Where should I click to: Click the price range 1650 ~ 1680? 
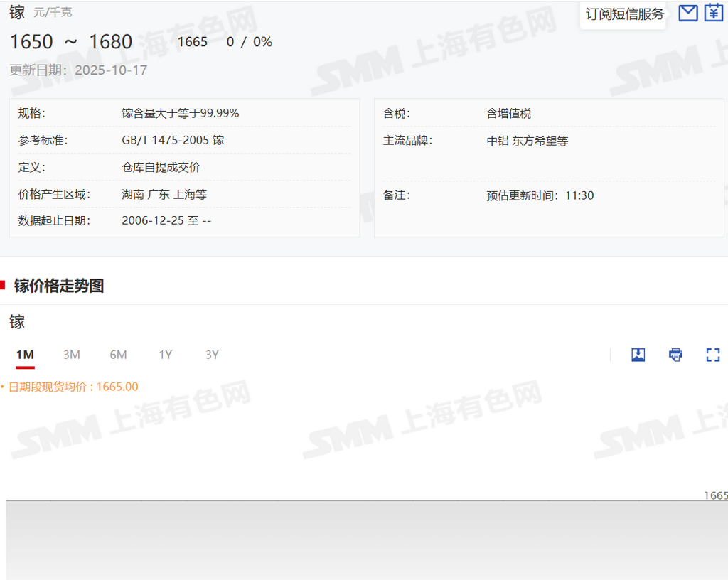coord(71,42)
